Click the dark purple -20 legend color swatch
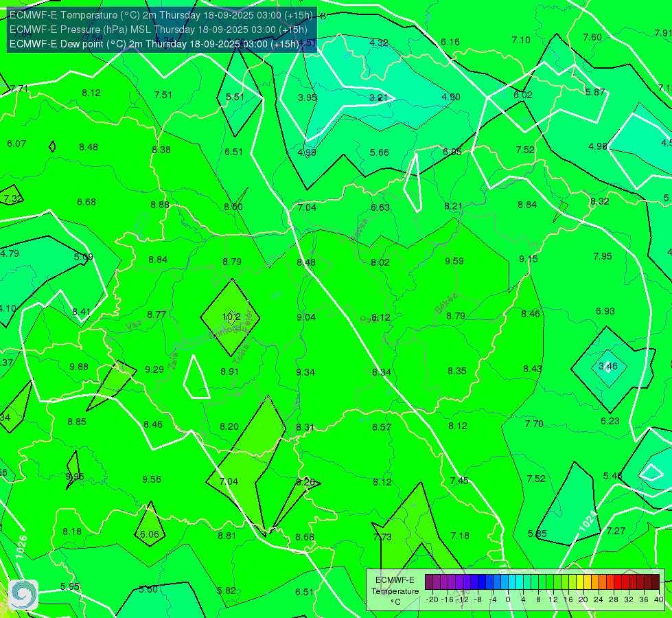This screenshot has height=618, width=672. point(429,582)
